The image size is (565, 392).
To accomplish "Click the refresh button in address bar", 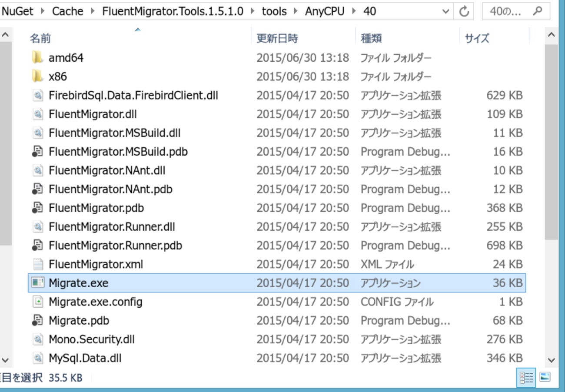I will [x=464, y=11].
